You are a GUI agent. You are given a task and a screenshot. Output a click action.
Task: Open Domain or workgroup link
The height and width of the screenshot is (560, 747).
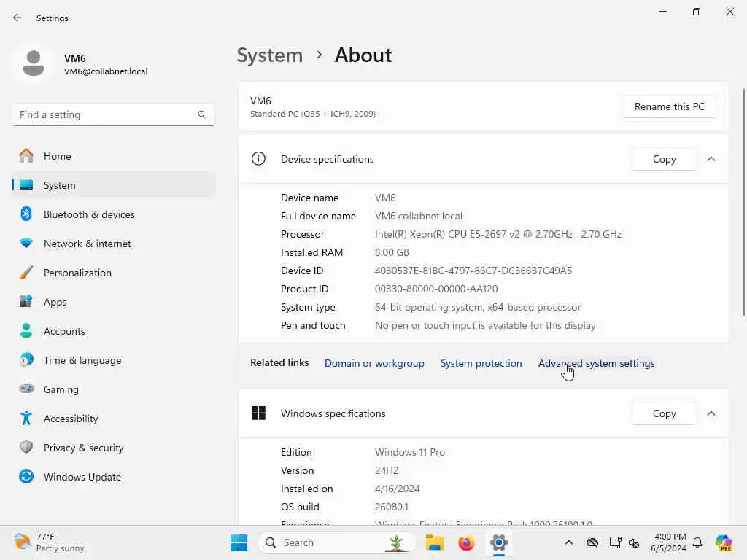[374, 363]
